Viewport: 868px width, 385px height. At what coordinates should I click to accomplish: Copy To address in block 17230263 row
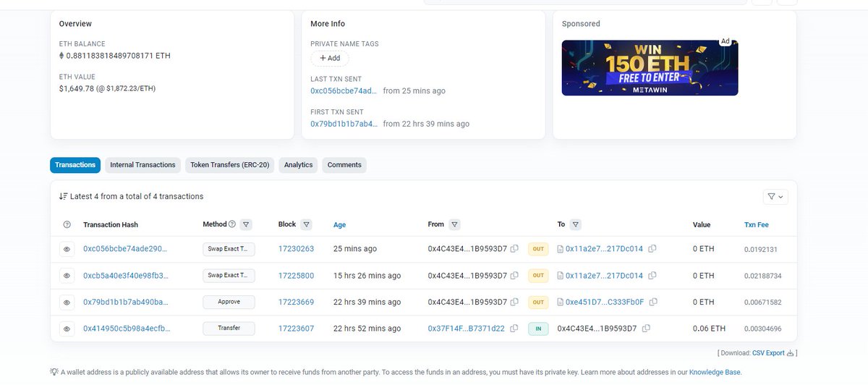[652, 249]
